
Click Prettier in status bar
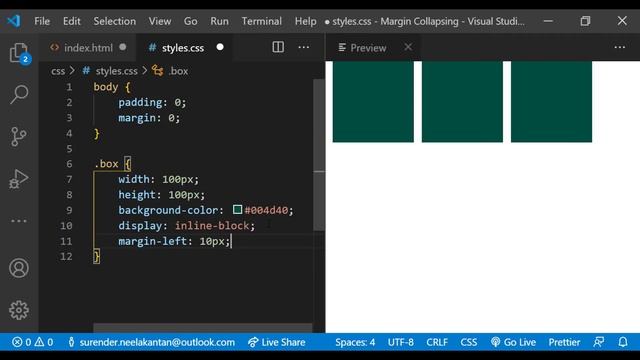point(564,342)
